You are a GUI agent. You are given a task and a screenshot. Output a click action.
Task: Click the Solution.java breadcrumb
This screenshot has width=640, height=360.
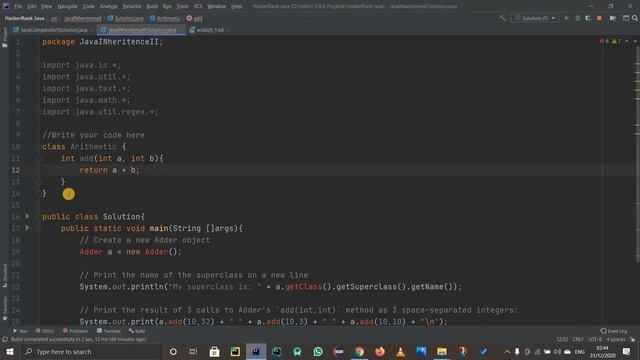[x=126, y=18]
